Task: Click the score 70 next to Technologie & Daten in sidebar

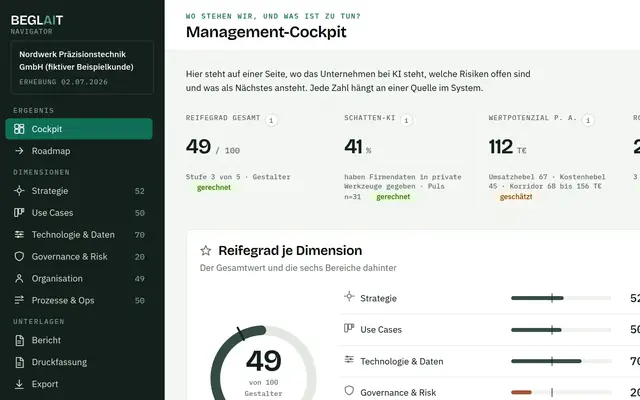Action: click(x=140, y=235)
